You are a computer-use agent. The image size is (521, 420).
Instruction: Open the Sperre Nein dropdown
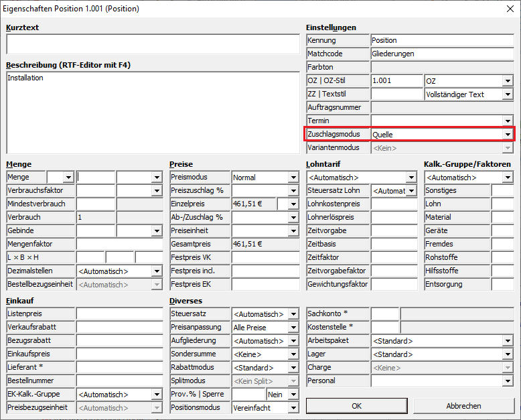293,394
